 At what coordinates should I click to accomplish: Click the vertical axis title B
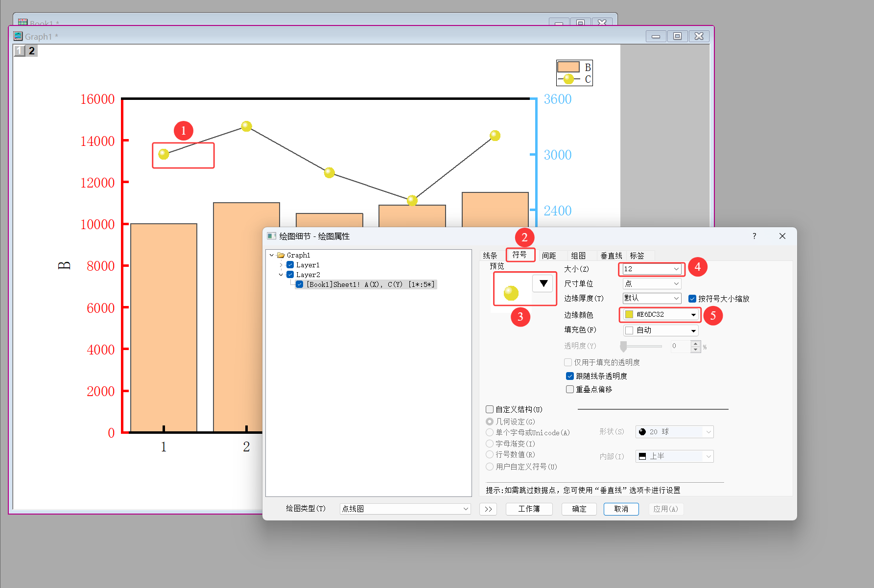pos(65,265)
